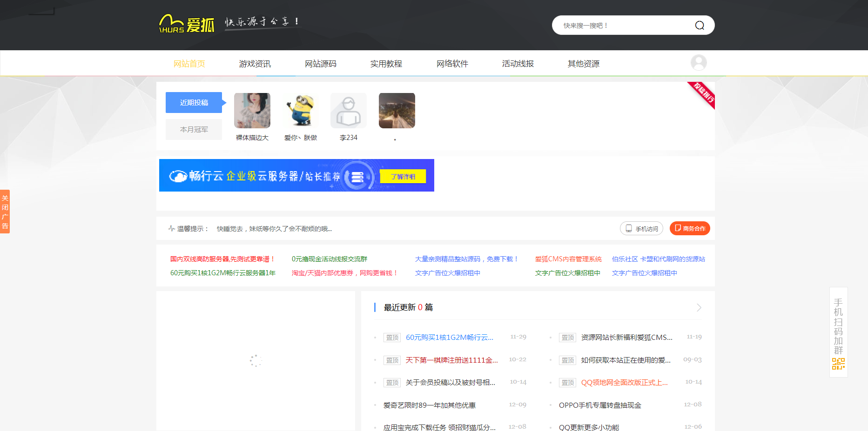Viewport: 868px width, 431px height.
Task: Open the 网站源码 menu item
Action: (x=320, y=64)
